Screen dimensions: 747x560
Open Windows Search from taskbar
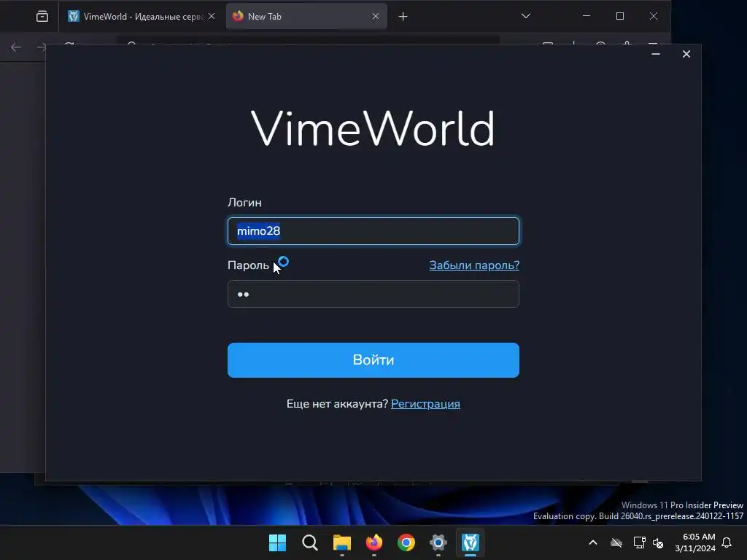point(309,542)
